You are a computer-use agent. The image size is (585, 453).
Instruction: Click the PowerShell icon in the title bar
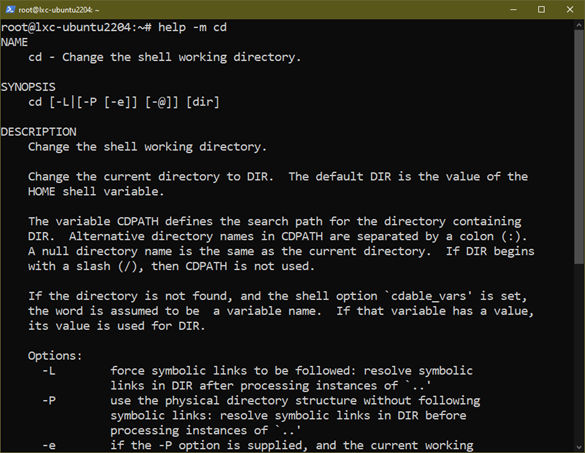10,9
